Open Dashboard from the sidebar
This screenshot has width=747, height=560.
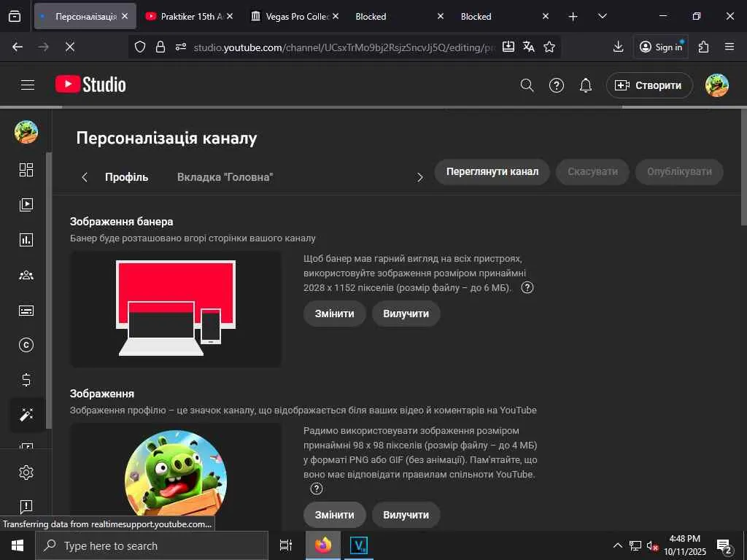click(x=26, y=169)
